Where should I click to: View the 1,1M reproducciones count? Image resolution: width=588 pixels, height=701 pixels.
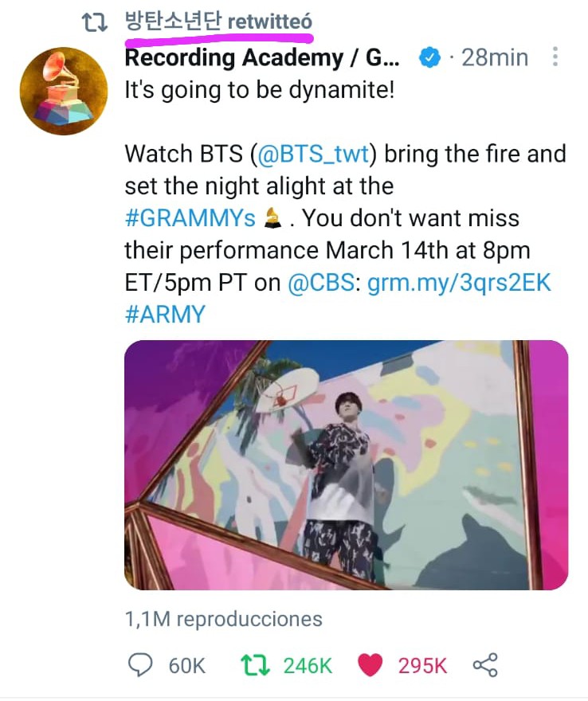click(x=224, y=619)
